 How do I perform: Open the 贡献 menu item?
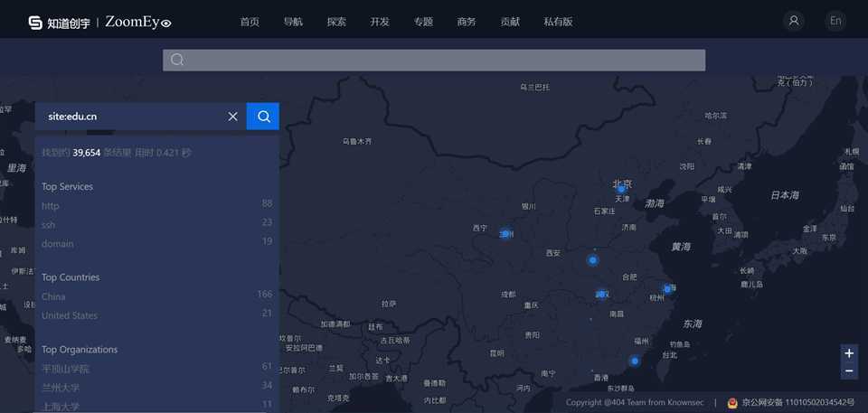pos(510,22)
